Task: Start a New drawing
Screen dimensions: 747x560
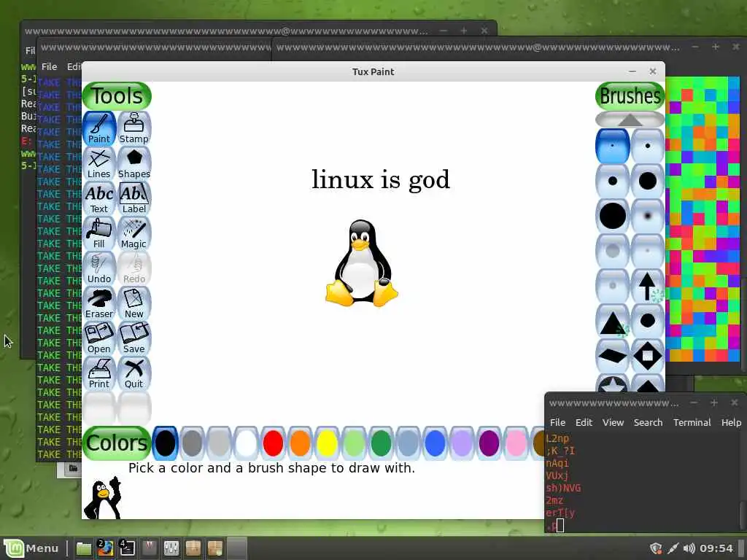Action: pos(134,304)
